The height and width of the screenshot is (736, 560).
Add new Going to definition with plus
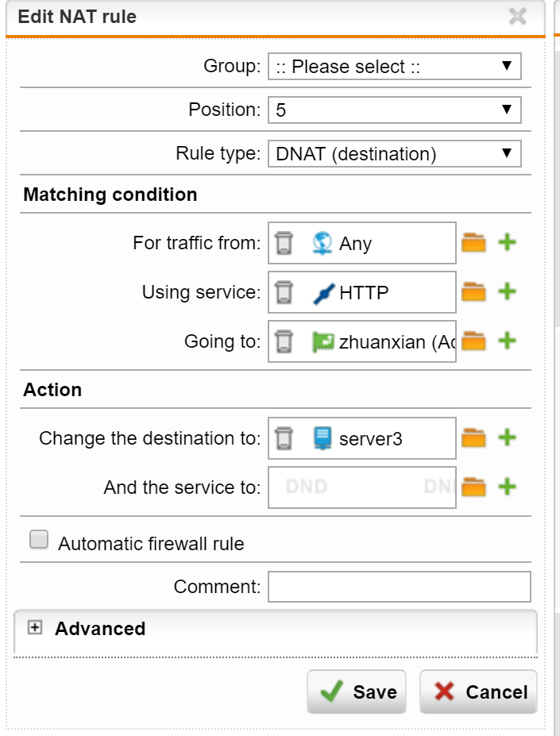coord(508,341)
